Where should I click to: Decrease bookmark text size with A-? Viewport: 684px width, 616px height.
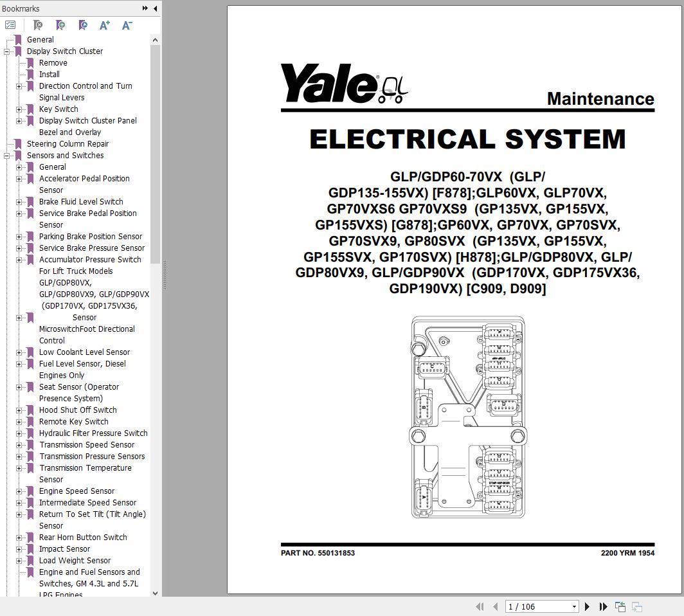coord(127,25)
